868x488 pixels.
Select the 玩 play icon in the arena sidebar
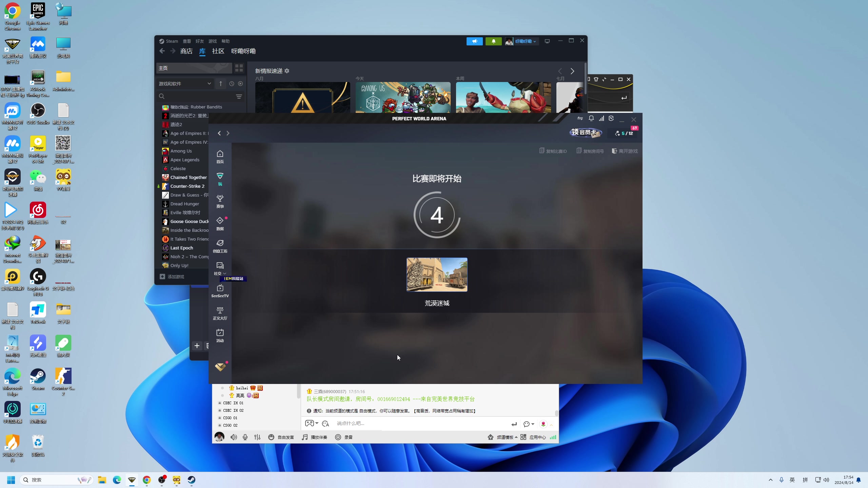pos(220,179)
